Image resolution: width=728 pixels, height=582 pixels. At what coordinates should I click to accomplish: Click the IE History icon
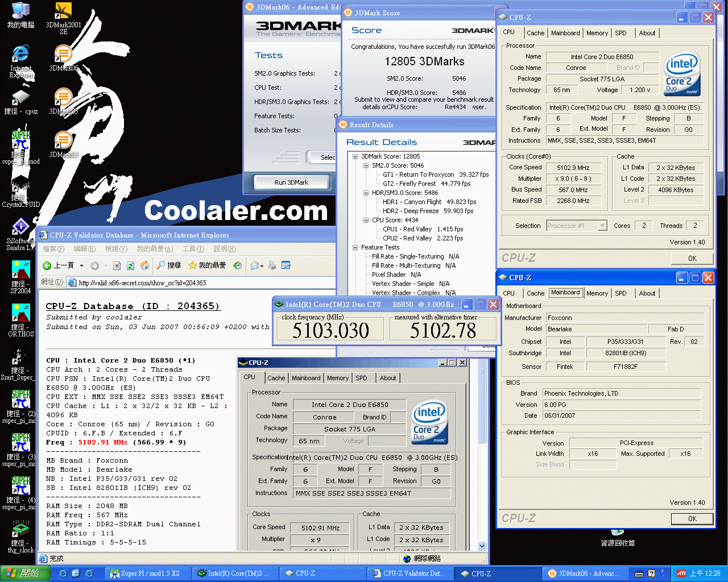[x=238, y=265]
